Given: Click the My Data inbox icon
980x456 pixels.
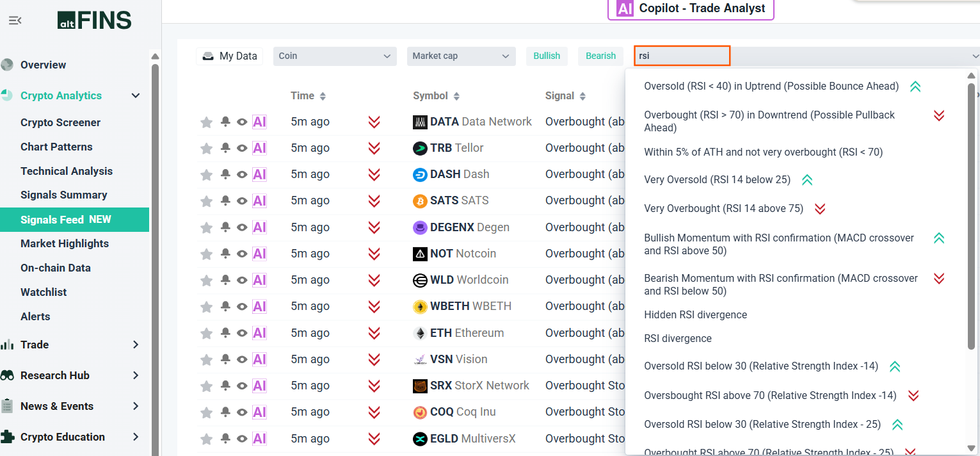Looking at the screenshot, I should 208,56.
